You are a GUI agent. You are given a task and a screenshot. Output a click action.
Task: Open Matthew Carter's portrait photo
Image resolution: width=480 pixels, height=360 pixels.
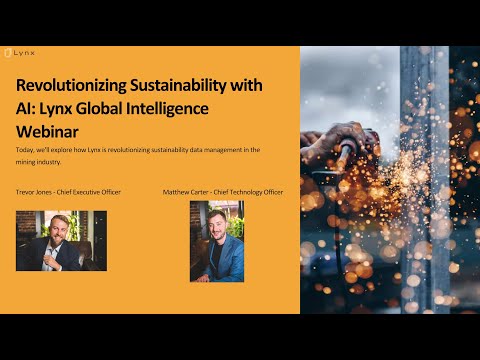[x=217, y=241]
